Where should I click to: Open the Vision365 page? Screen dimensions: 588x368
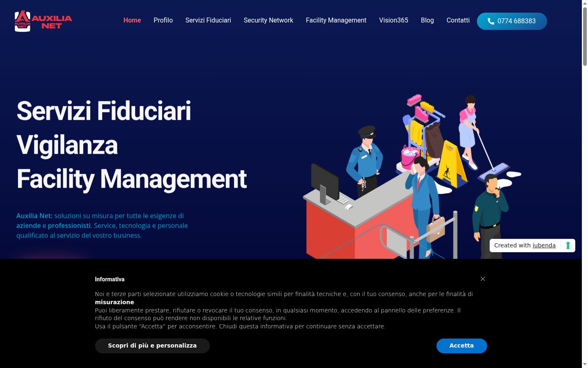(394, 20)
